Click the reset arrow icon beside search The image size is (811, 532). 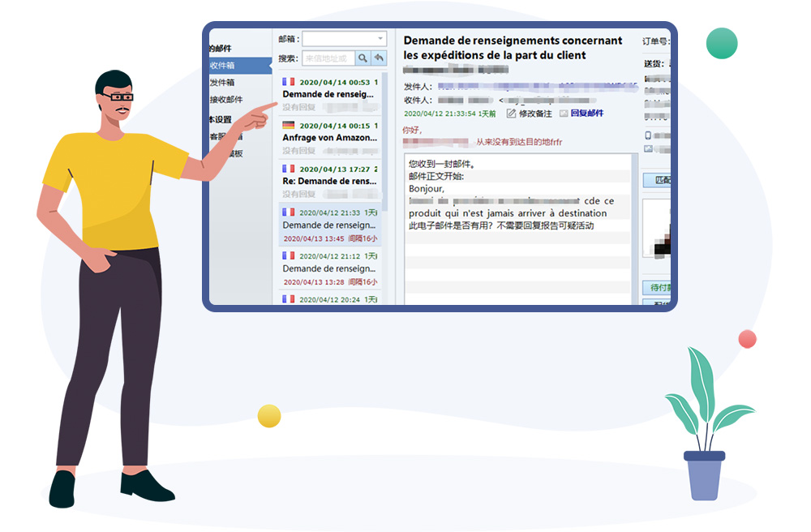click(379, 58)
